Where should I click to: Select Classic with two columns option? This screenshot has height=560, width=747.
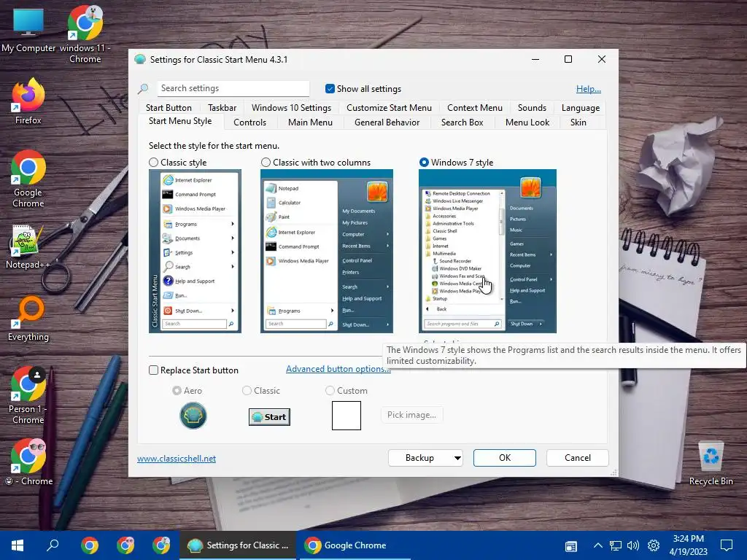point(266,163)
